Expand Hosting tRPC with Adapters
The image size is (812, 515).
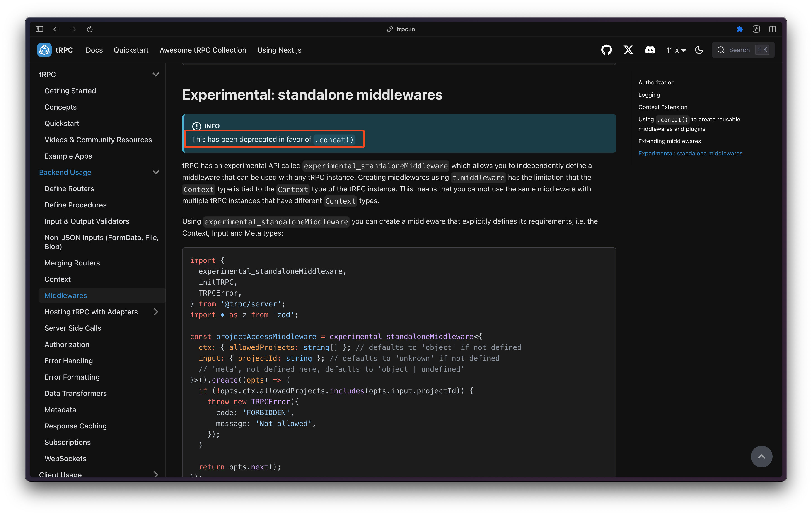tap(155, 312)
